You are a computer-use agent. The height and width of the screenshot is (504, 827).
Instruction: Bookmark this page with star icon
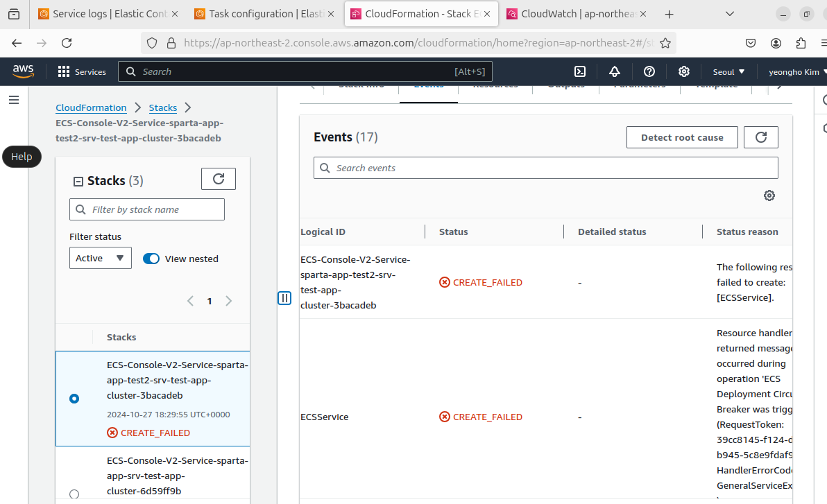(x=665, y=43)
